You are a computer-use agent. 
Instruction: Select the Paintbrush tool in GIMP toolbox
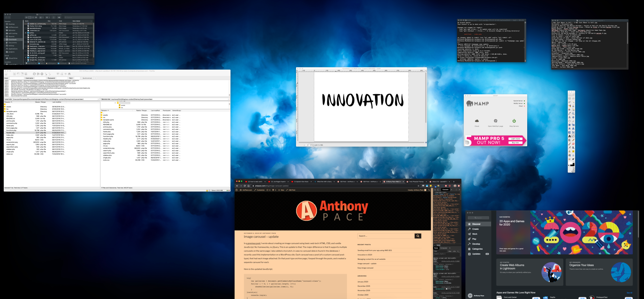tap(569, 144)
